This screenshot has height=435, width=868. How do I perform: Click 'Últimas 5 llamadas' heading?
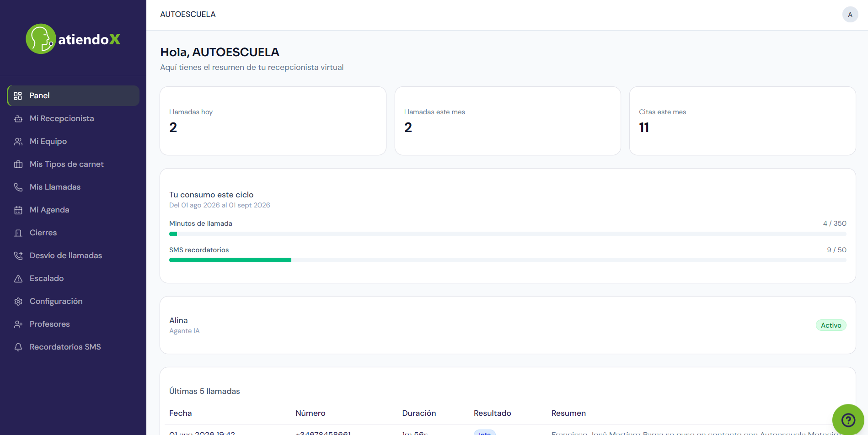(x=204, y=391)
